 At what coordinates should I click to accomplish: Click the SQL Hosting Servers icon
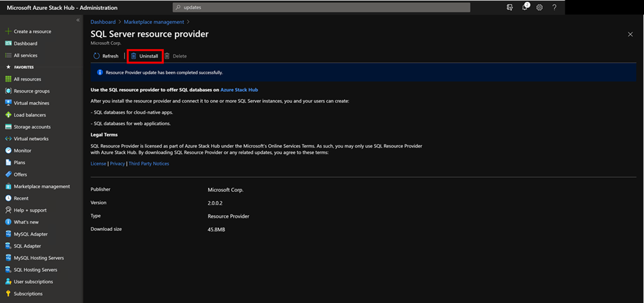point(8,270)
